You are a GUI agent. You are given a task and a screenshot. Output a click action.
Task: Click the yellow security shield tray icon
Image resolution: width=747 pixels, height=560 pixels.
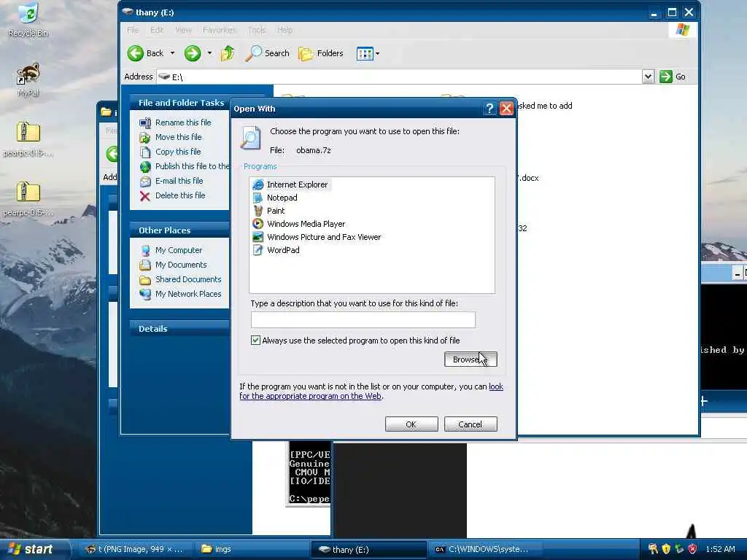coord(666,549)
